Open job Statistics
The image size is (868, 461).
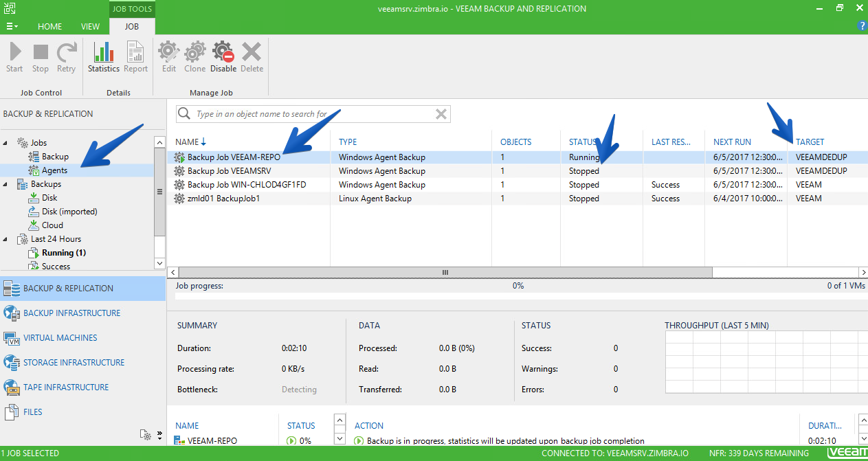(104, 57)
